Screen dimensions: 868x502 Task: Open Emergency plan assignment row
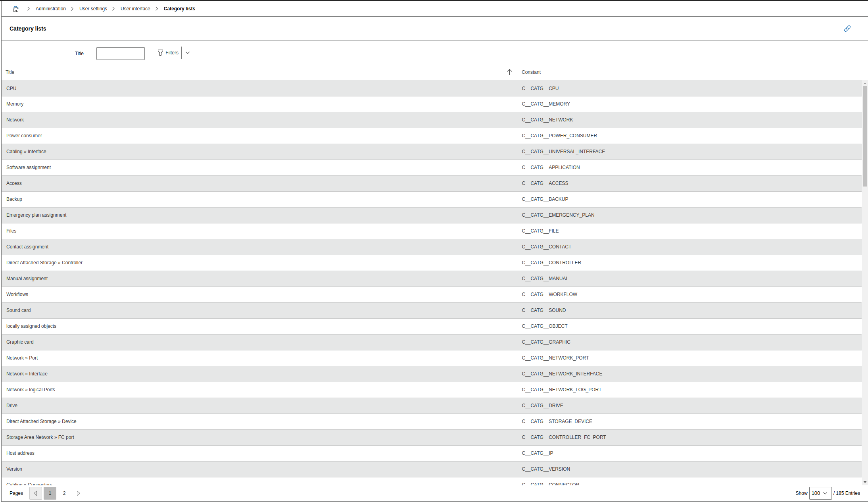(x=432, y=215)
